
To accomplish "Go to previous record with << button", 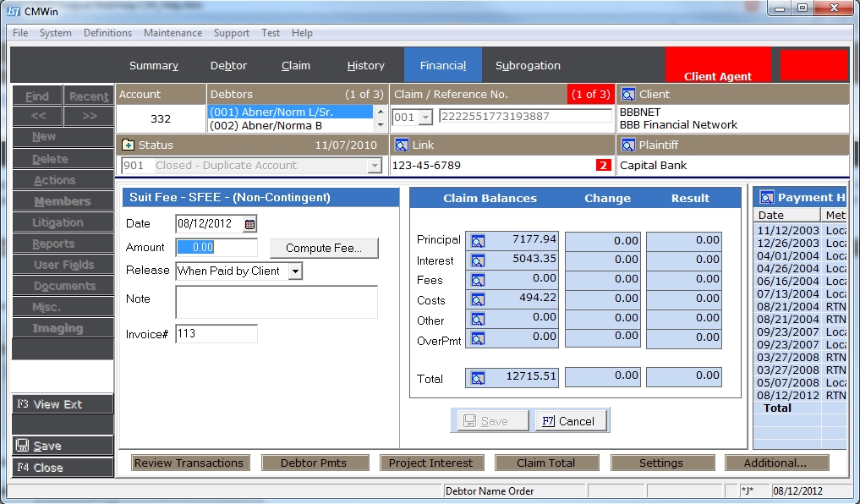I will coord(37,116).
